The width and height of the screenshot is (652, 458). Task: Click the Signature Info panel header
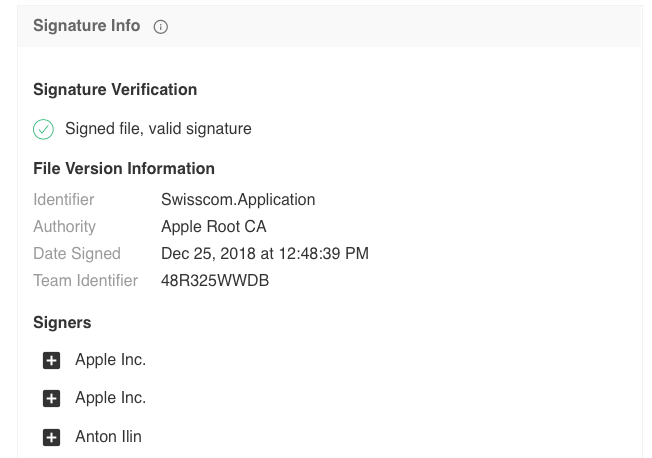pyautogui.click(x=86, y=26)
